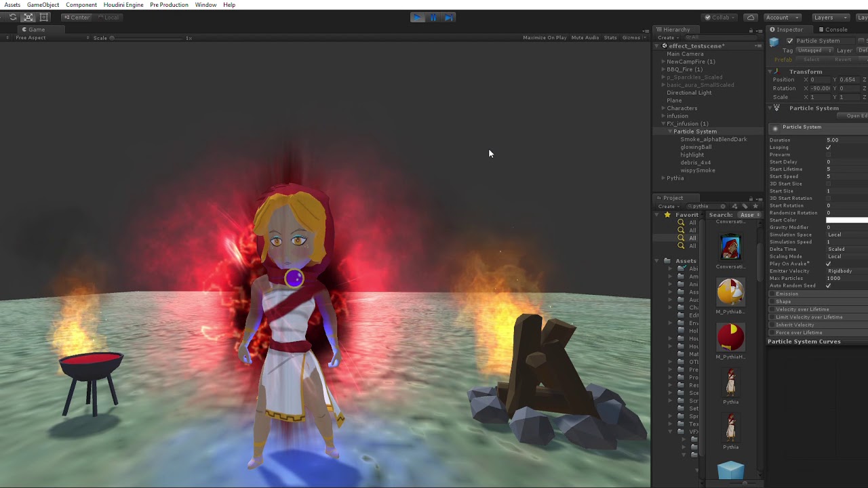The image size is (868, 488).
Task: Click the search by type icon in Project
Action: [x=735, y=206]
